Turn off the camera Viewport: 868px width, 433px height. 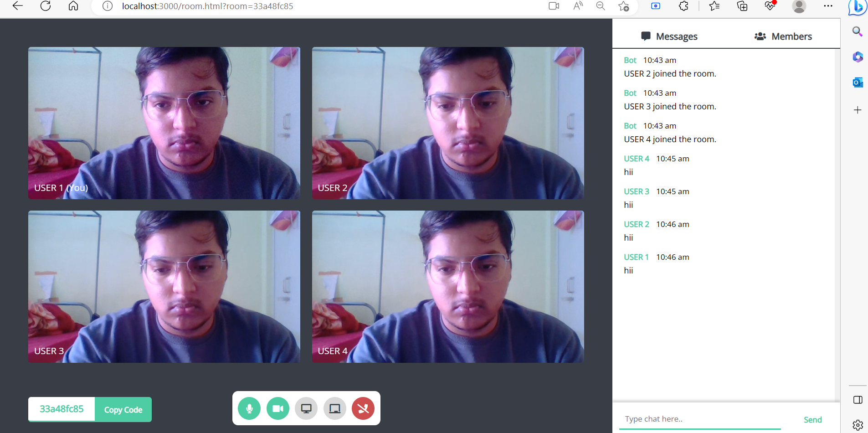[277, 408]
